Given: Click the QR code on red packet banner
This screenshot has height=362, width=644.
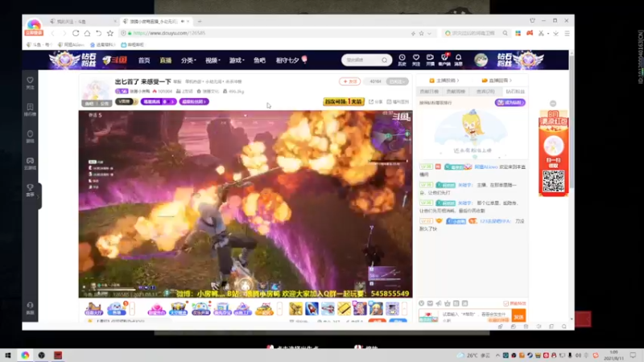Looking at the screenshot, I should [x=553, y=180].
